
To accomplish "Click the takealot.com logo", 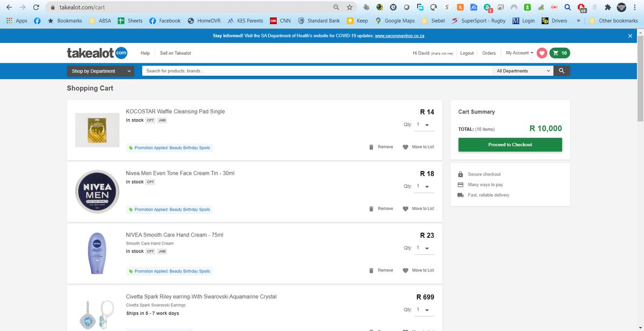I will pyautogui.click(x=97, y=53).
